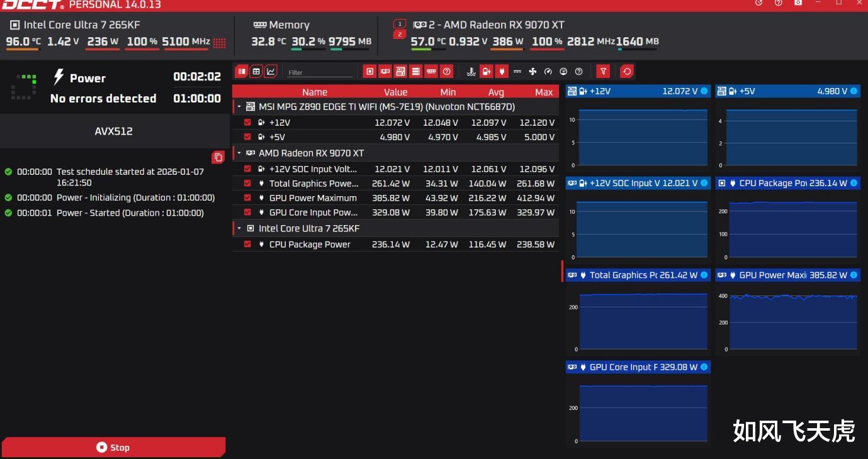The height and width of the screenshot is (459, 868).
Task: Uncheck the Total Graphics Power row
Action: click(x=247, y=184)
